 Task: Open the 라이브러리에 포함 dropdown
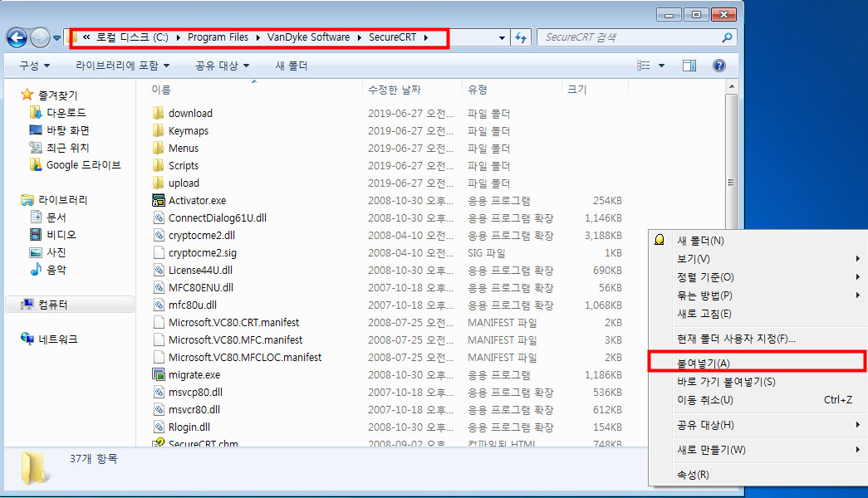122,66
